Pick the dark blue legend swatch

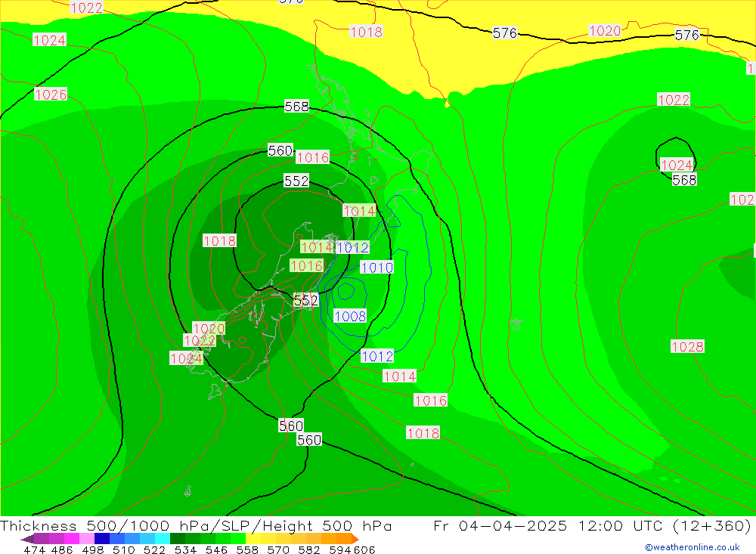(102, 539)
